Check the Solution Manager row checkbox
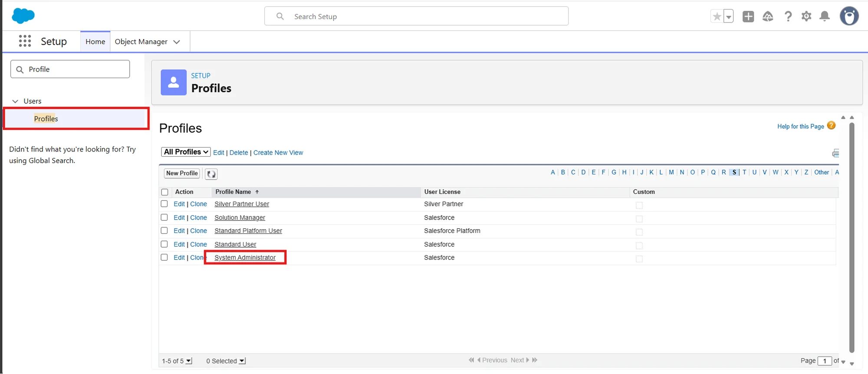 164,217
